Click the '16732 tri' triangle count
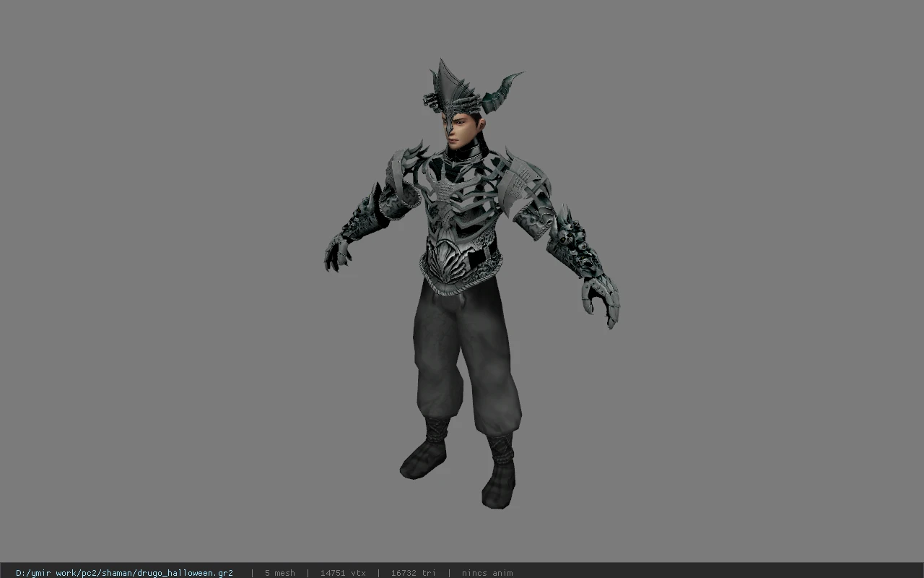 [x=414, y=573]
